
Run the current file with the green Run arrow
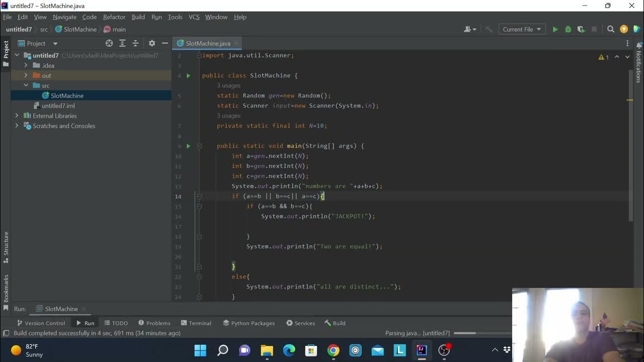[555, 29]
